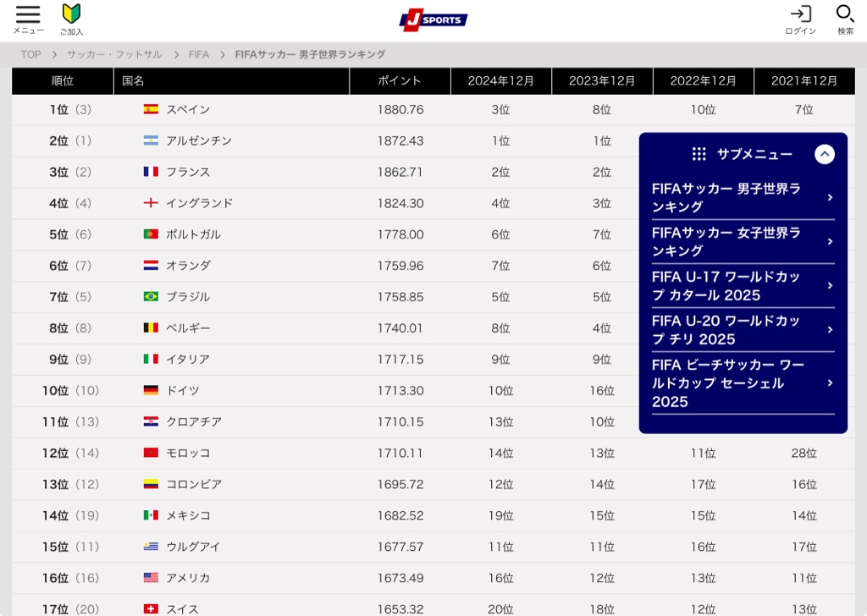Click the Switzerland flag icon
This screenshot has width=867, height=616.
coord(151,609)
